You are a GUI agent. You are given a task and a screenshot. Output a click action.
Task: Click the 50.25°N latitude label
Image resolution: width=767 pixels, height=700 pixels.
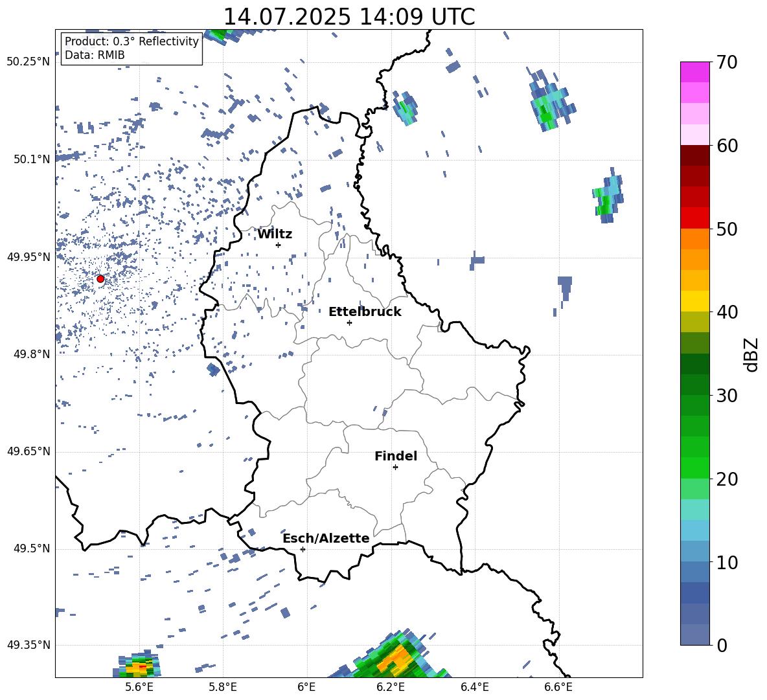point(29,62)
